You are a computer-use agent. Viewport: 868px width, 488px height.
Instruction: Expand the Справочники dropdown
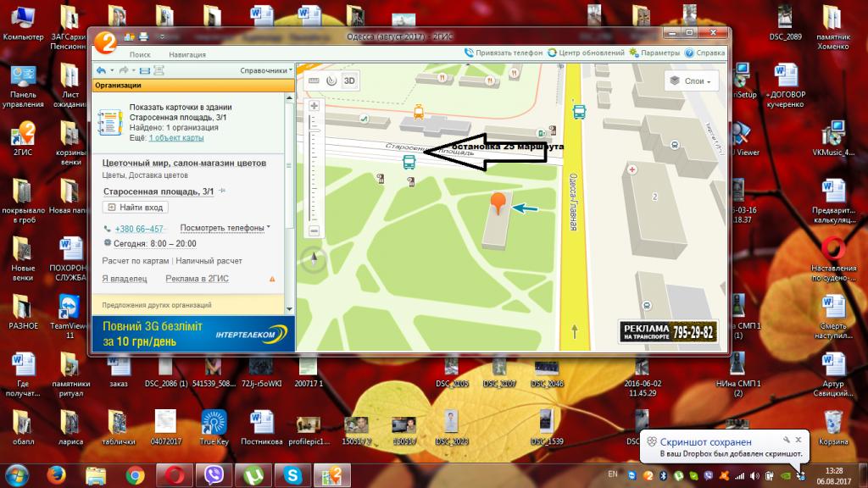[x=266, y=70]
